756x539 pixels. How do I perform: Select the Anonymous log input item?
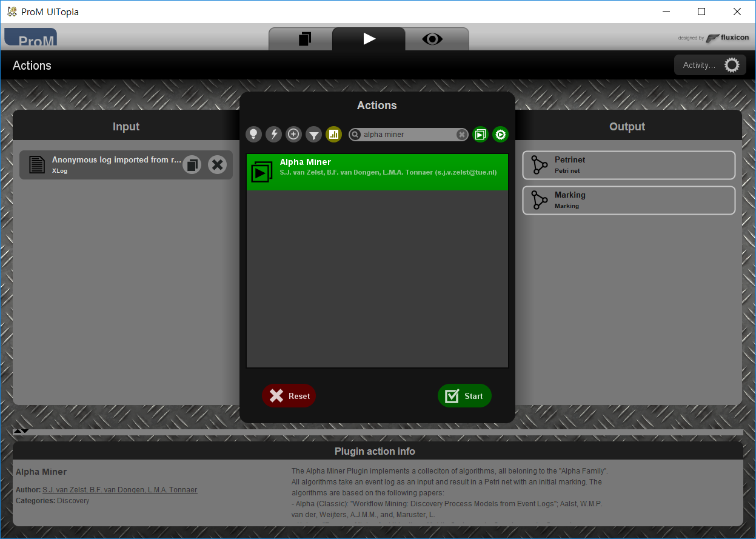(x=126, y=165)
